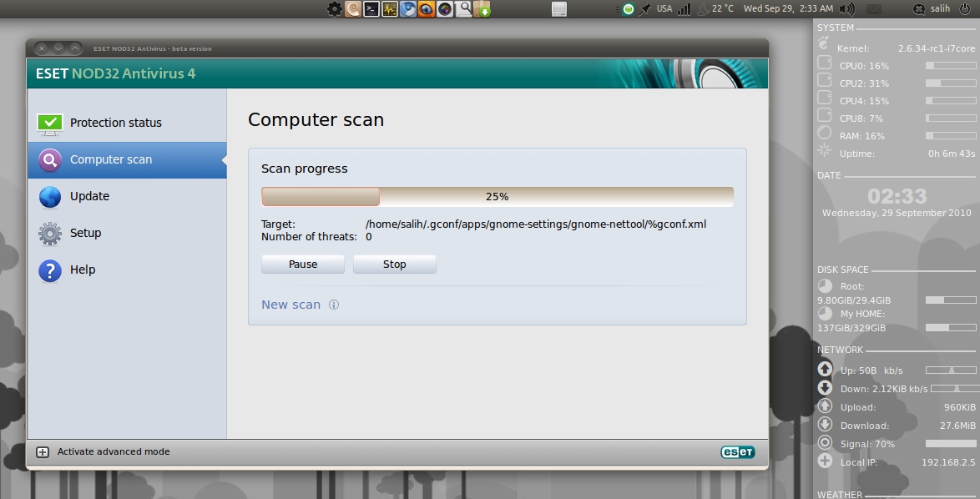Open the volume control in top panel
The width and height of the screenshot is (980, 499).
point(846,9)
